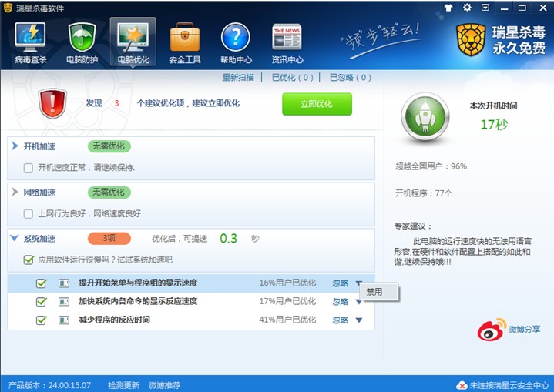554x392 pixels.
Task: Click 开机程序：77个 text
Action: pos(424,193)
